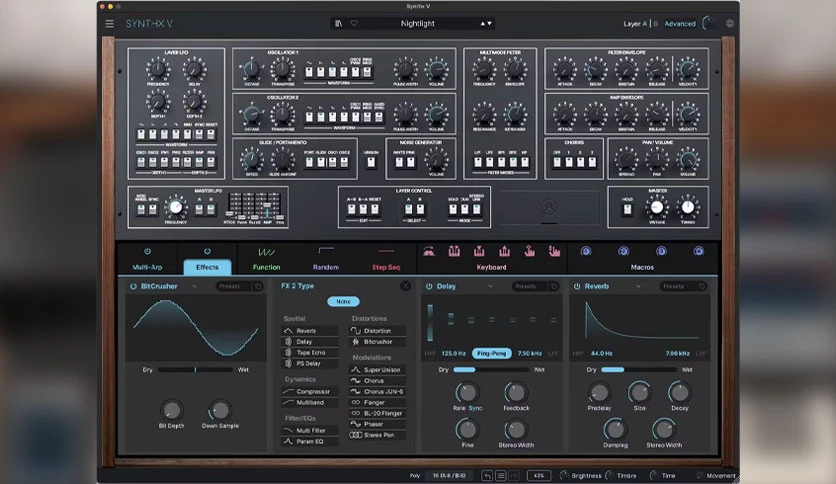Screen dimensions: 836x484
Task: Choose Chorus JUN-6 modulation effect
Action: (x=377, y=391)
